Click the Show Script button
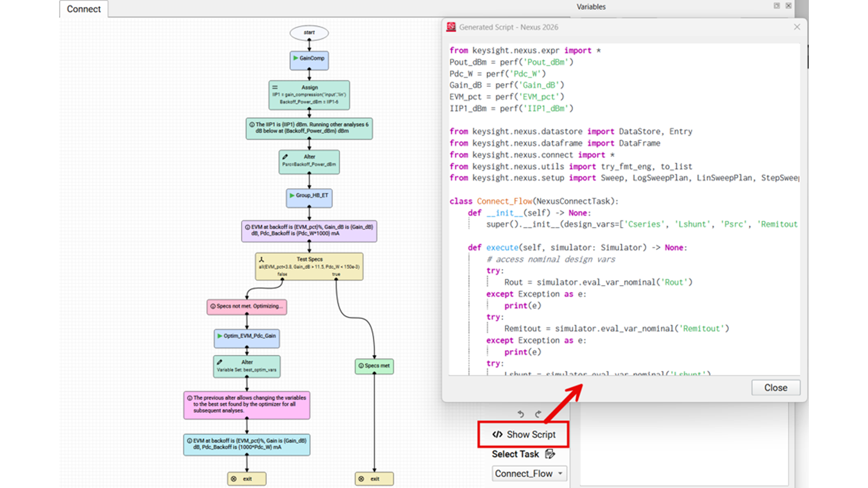The height and width of the screenshot is (488, 868). 524,434
